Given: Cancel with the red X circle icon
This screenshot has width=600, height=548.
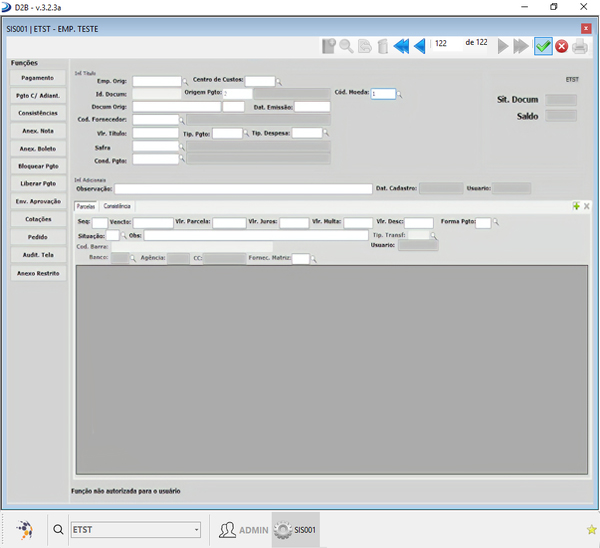Looking at the screenshot, I should click(x=561, y=46).
